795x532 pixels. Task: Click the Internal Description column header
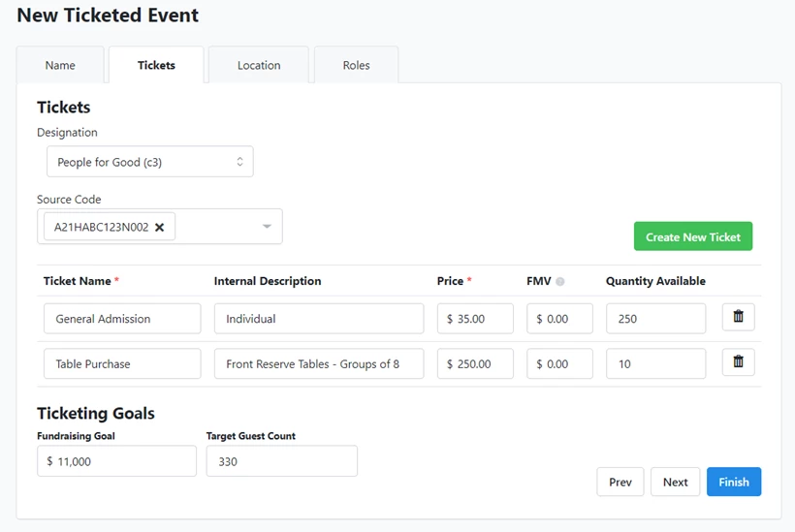(x=268, y=281)
